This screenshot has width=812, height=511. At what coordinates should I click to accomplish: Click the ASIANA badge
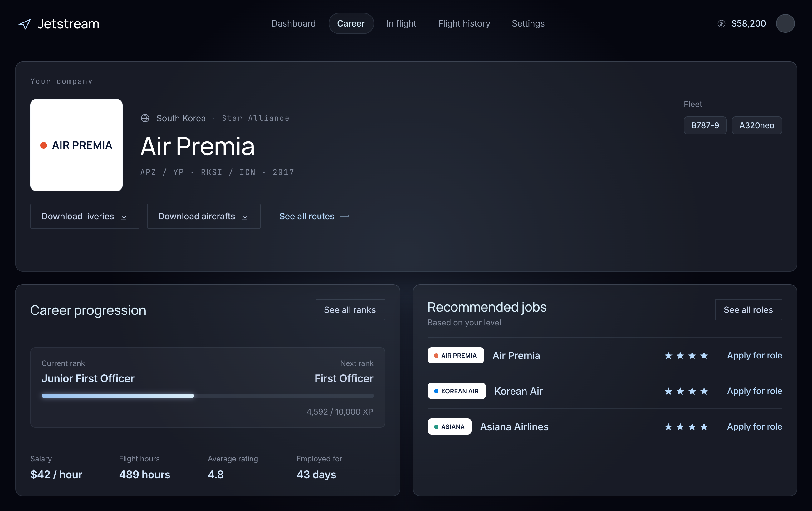[449, 426]
